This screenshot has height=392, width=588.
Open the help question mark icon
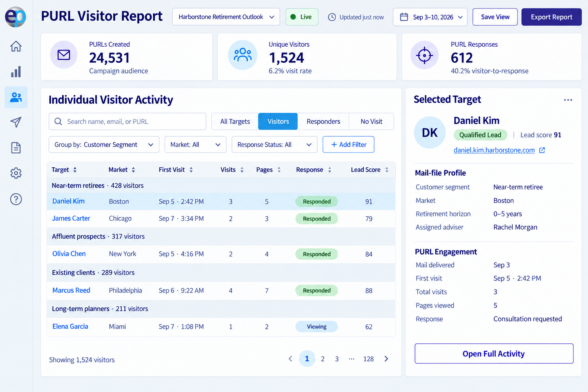16,199
